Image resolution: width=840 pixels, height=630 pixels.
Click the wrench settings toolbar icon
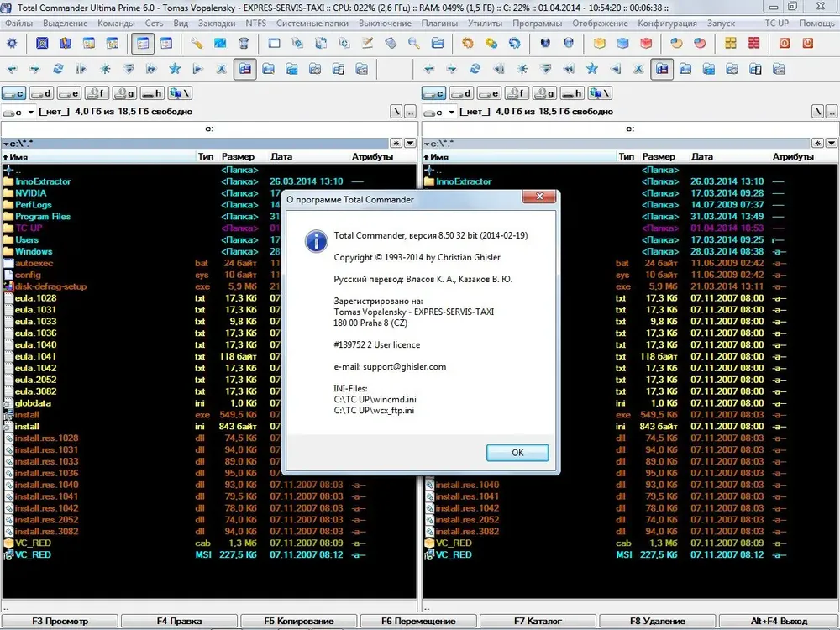click(x=197, y=44)
